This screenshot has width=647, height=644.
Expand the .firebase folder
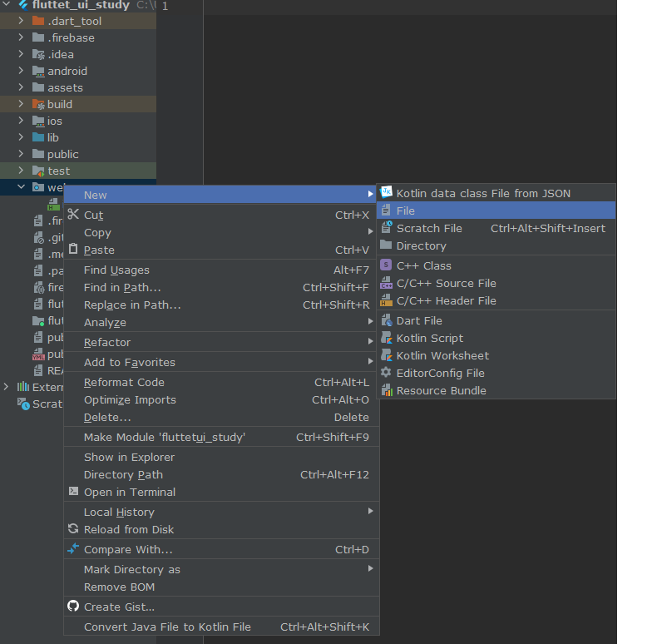(21, 37)
